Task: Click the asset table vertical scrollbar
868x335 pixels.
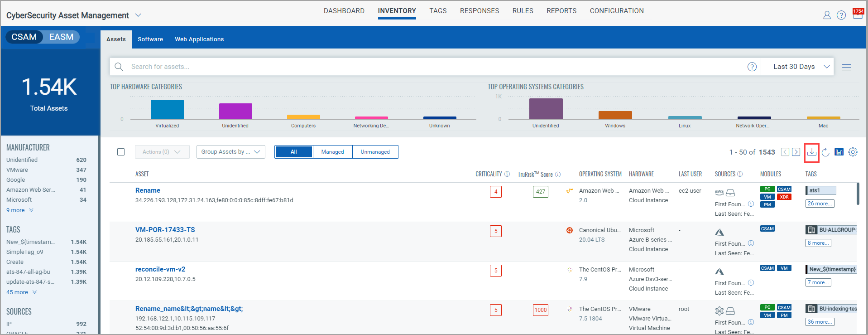Action: [858, 194]
